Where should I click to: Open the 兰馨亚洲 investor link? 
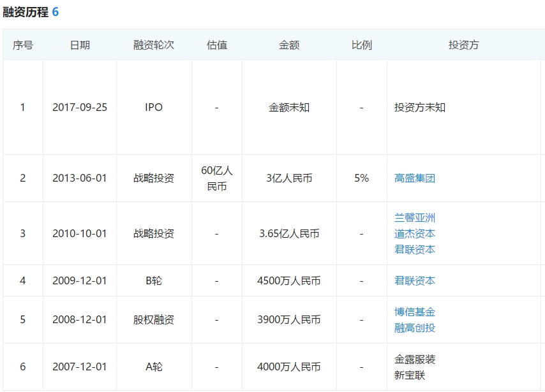(x=415, y=218)
